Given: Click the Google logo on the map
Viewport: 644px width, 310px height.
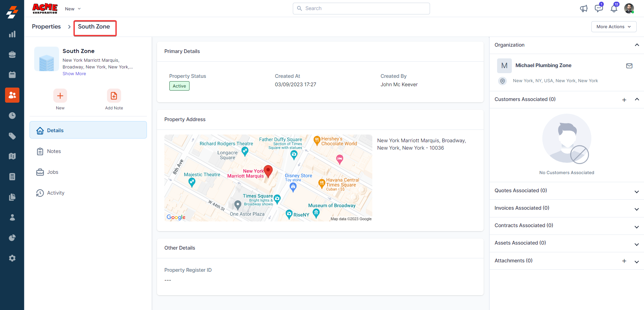Looking at the screenshot, I should (176, 217).
